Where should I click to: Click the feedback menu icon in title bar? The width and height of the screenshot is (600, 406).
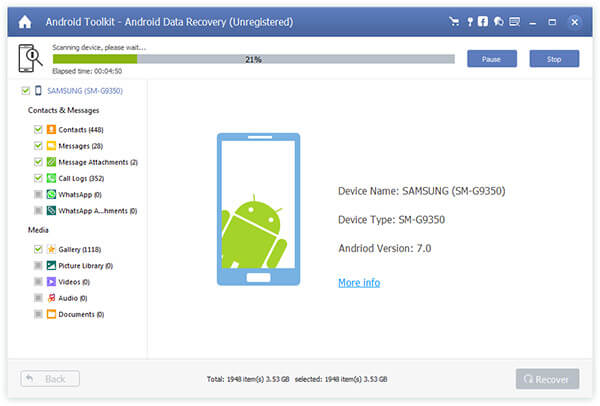(x=513, y=20)
